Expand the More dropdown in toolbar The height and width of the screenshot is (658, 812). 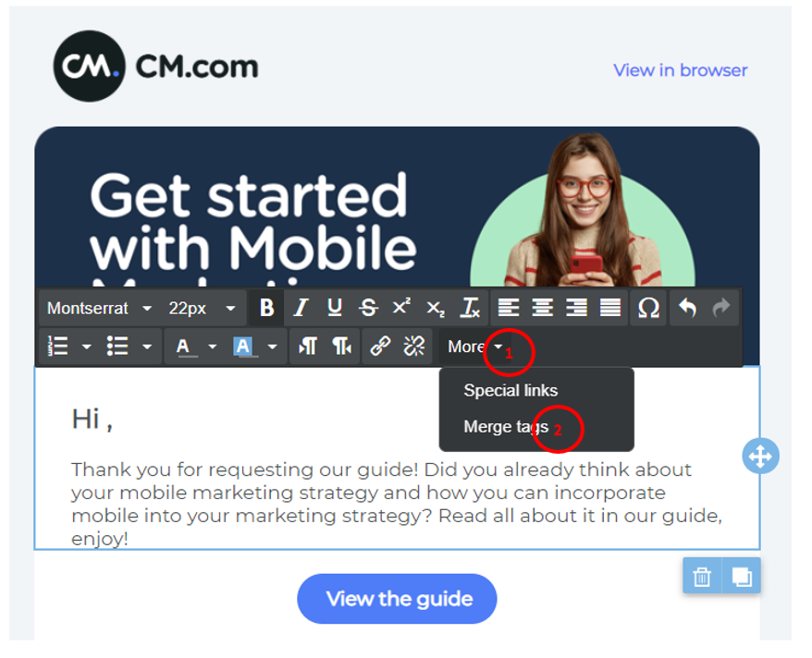click(475, 347)
